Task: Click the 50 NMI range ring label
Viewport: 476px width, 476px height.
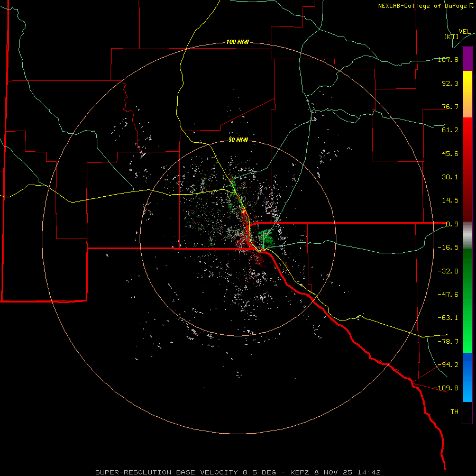Action: [x=238, y=140]
